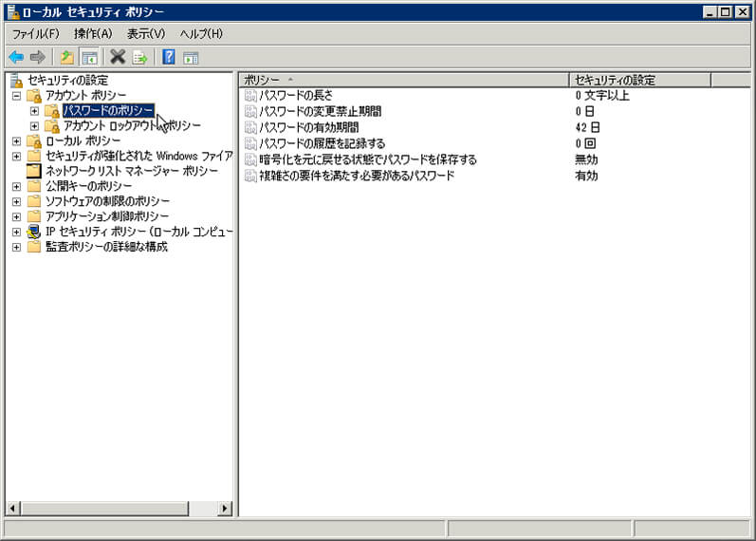Select the ローカル ポリシー tree label

pyautogui.click(x=83, y=140)
